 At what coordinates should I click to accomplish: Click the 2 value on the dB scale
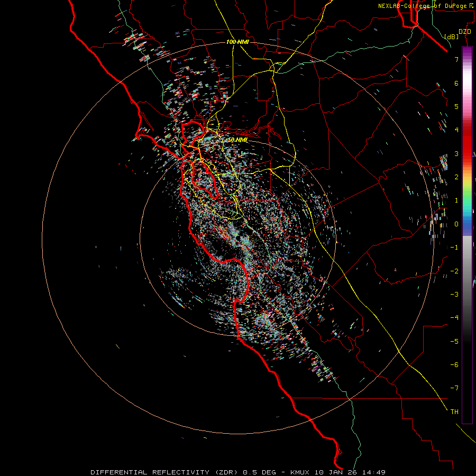(456, 177)
